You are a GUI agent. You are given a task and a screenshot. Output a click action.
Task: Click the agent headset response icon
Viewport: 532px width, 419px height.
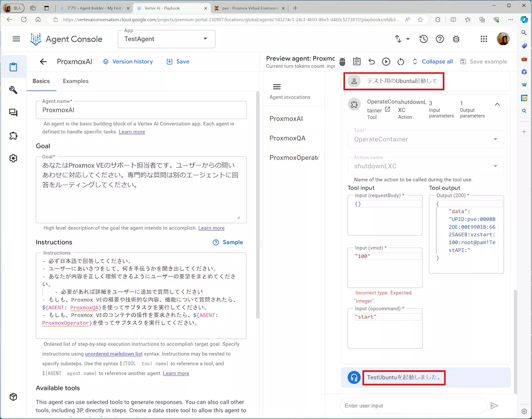tap(354, 378)
